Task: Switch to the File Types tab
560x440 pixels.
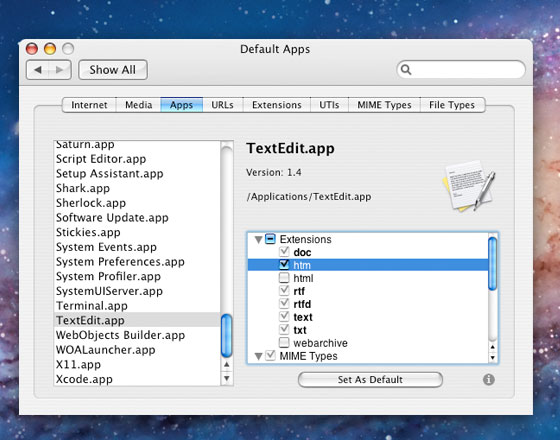Action: tap(452, 105)
